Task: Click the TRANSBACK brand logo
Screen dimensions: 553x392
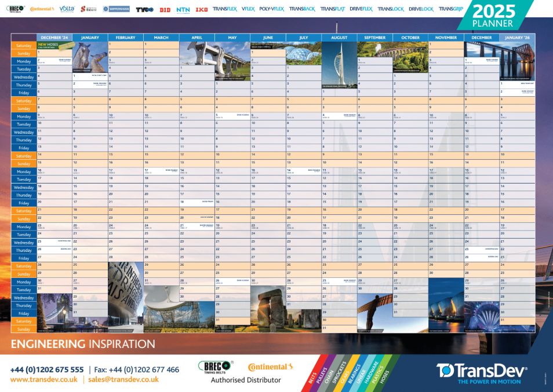Action: point(302,9)
